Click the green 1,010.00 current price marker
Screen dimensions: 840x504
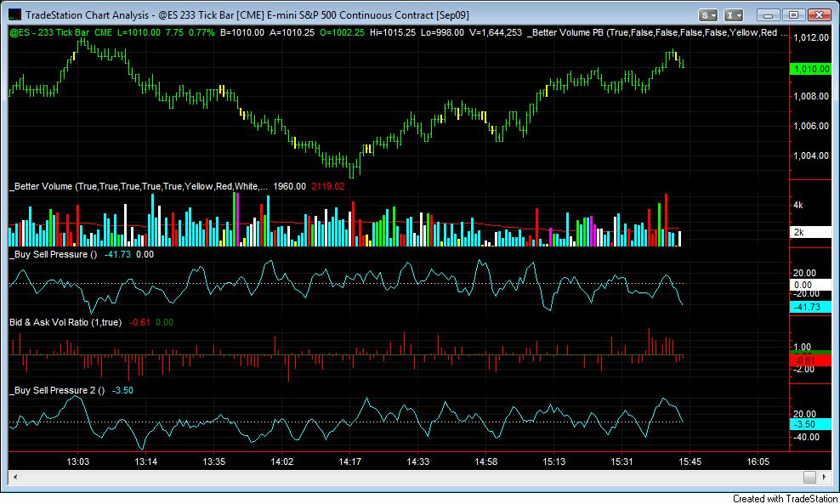[811, 69]
